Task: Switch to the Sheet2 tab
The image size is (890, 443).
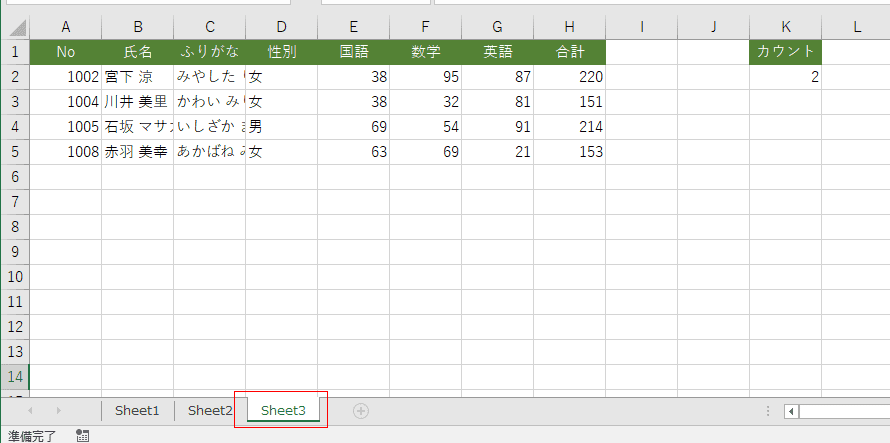Action: pyautogui.click(x=210, y=411)
